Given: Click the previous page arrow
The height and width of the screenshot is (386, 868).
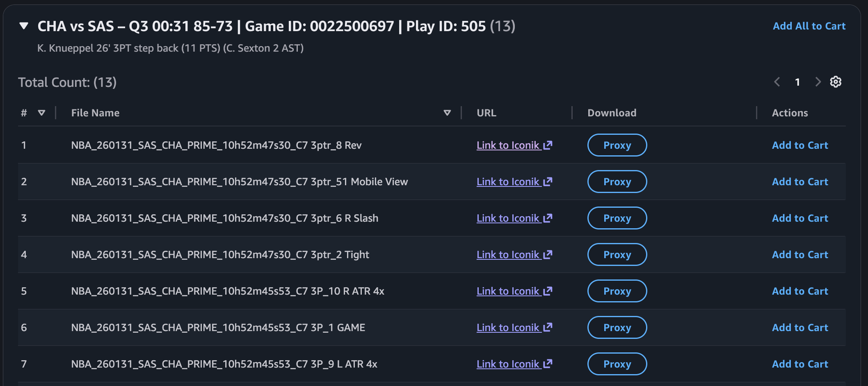Looking at the screenshot, I should click(777, 82).
